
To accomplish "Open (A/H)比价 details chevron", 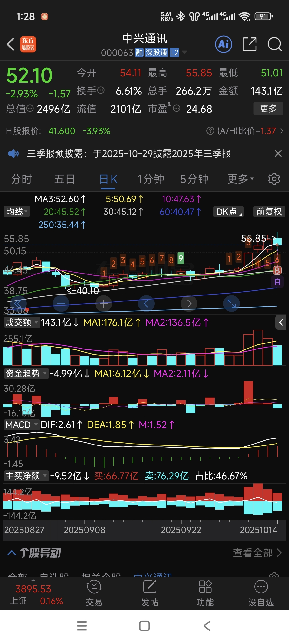I will [x=282, y=131].
